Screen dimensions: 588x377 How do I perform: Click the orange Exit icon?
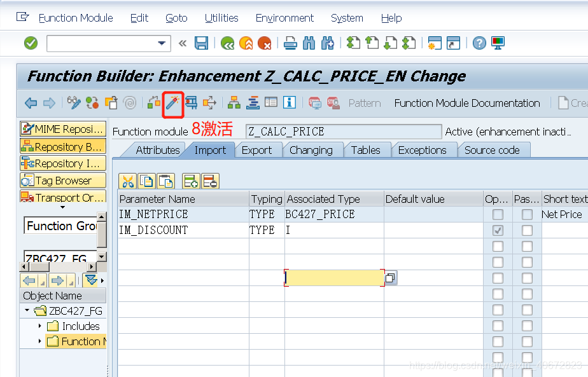[x=246, y=43]
